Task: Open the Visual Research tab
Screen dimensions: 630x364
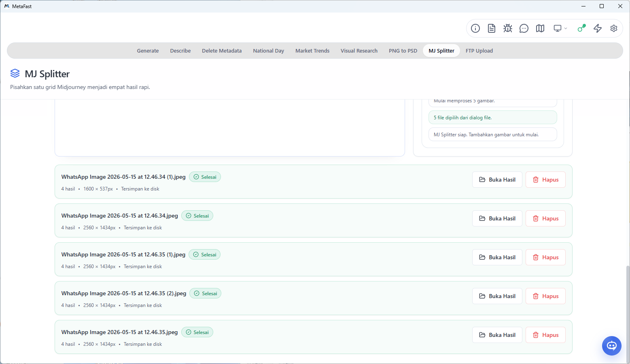Action: [x=359, y=51]
